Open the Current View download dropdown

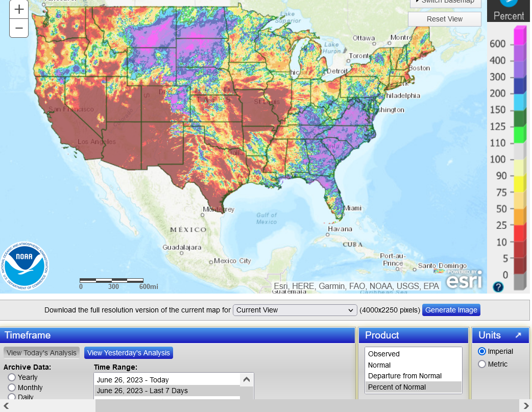(295, 310)
